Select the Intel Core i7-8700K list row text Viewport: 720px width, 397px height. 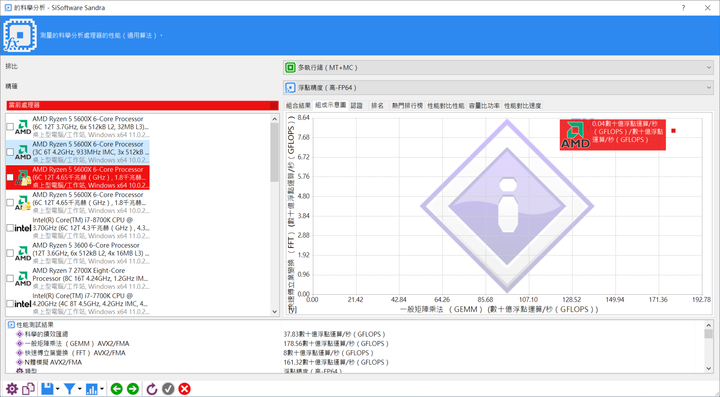point(91,228)
